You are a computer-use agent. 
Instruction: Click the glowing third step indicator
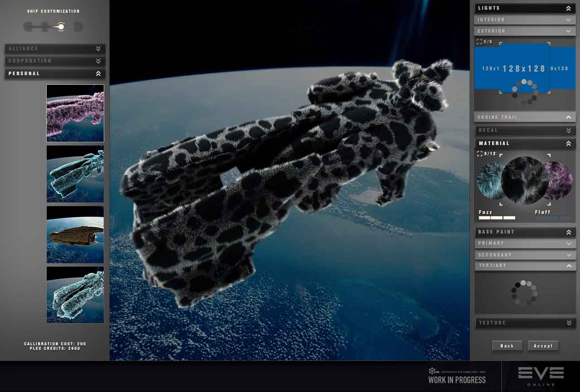coord(61,27)
